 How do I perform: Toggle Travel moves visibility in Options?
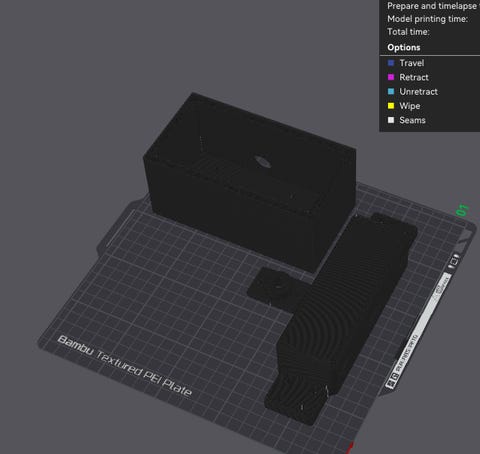(406, 63)
